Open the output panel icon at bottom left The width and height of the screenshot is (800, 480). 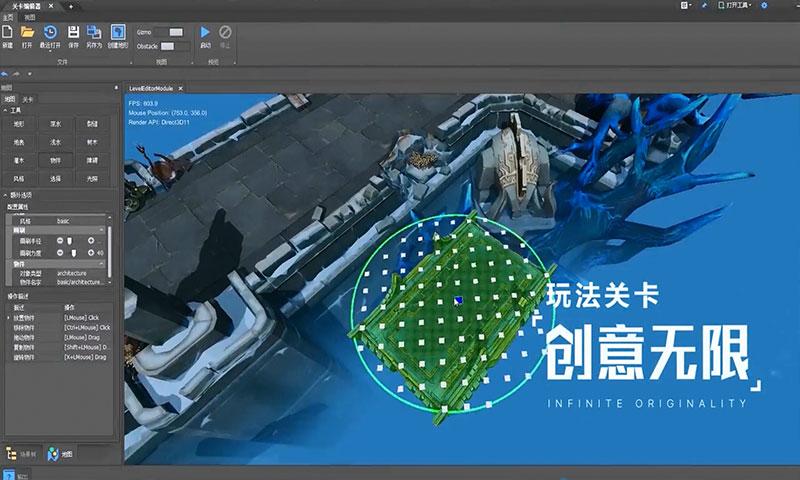point(9,475)
